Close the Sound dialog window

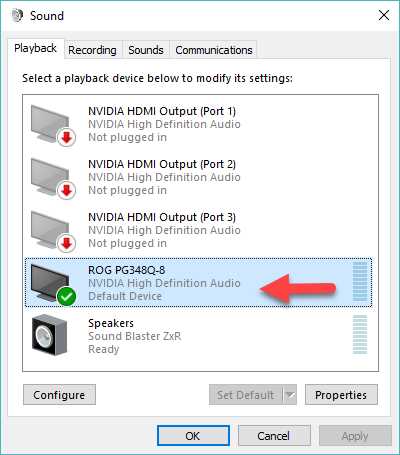(x=384, y=15)
